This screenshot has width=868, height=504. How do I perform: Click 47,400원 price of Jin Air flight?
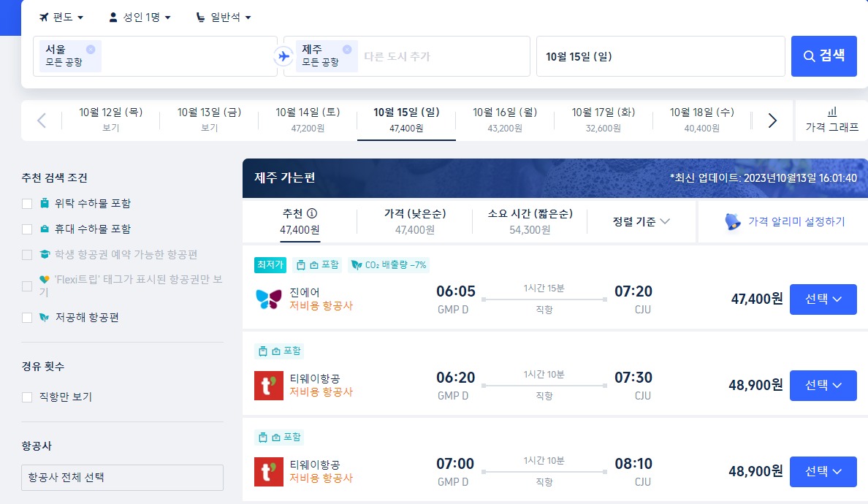757,299
